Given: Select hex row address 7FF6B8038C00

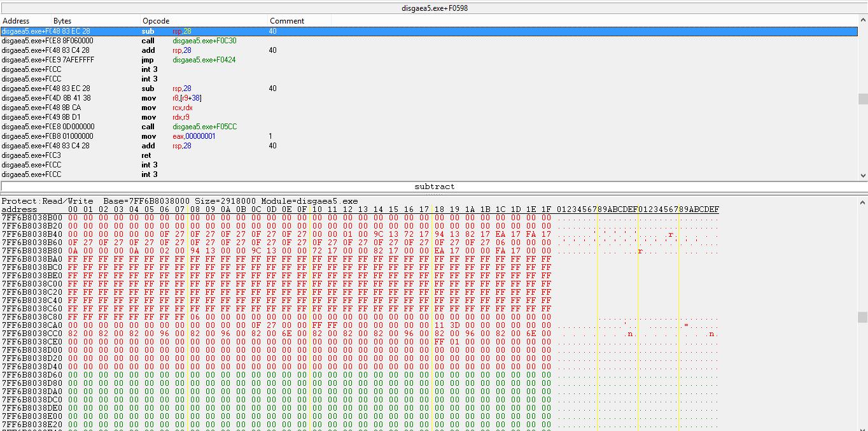Looking at the screenshot, I should coord(32,284).
